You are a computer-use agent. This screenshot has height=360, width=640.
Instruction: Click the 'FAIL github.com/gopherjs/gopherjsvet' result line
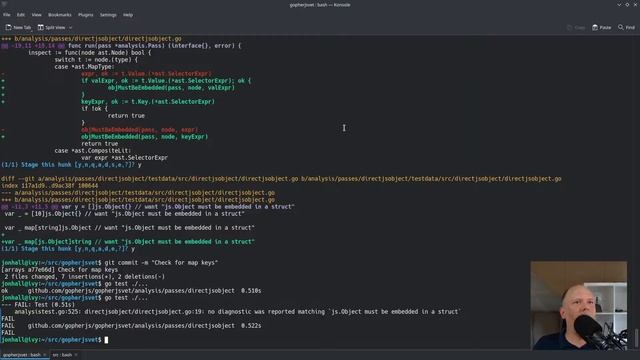coord(131,326)
